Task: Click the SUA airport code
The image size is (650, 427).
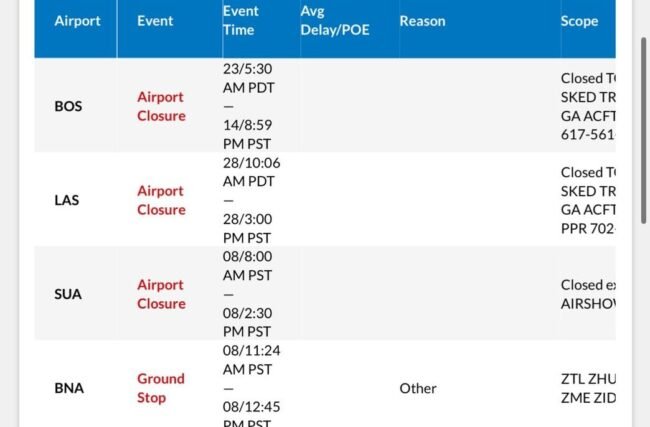Action: (x=67, y=294)
